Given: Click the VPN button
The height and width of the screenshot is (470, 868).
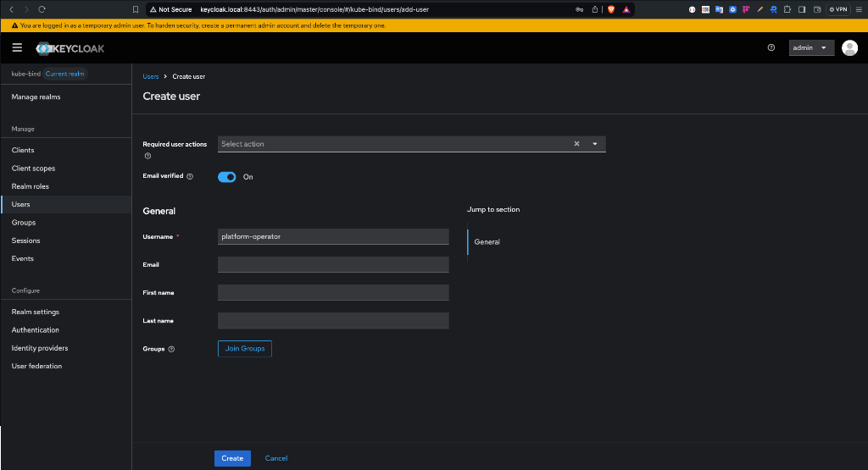Looking at the screenshot, I should [x=838, y=9].
